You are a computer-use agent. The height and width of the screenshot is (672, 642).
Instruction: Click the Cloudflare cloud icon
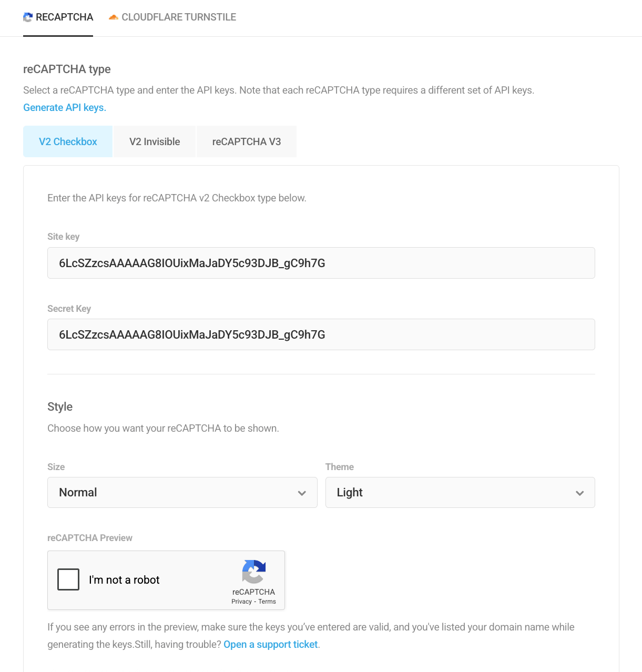tap(113, 17)
